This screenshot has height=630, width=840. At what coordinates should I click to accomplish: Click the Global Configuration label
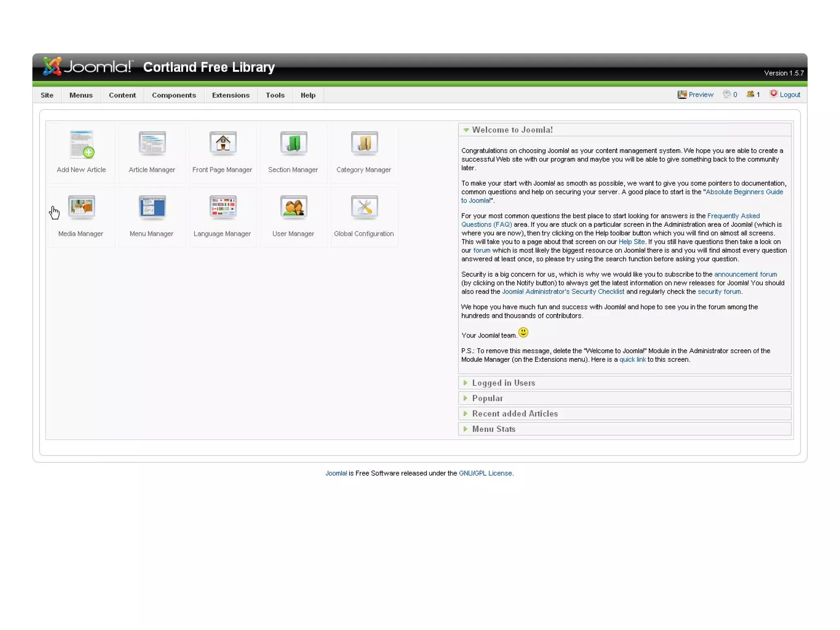coord(364,234)
